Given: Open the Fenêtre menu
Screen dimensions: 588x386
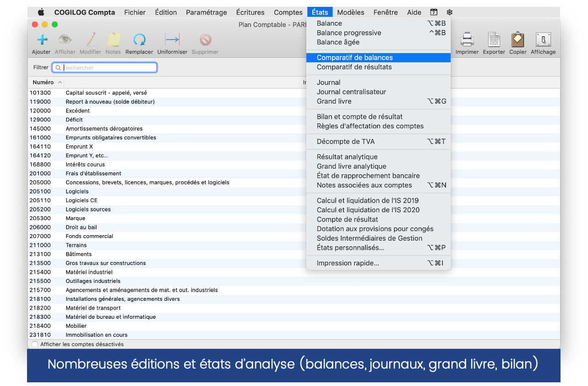Looking at the screenshot, I should tap(386, 12).
